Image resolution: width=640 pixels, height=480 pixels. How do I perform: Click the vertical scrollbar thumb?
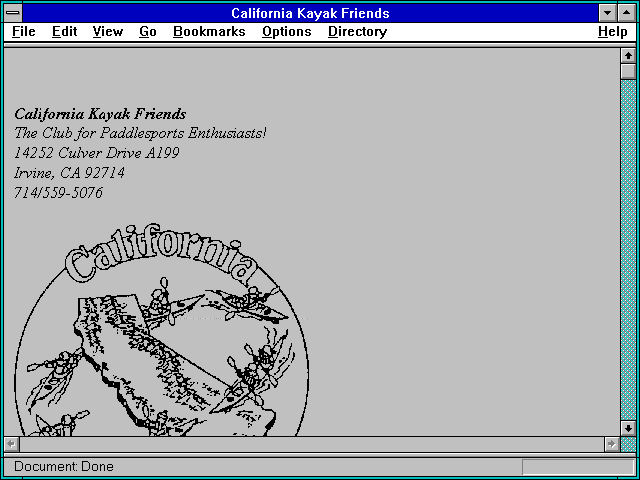[x=628, y=71]
